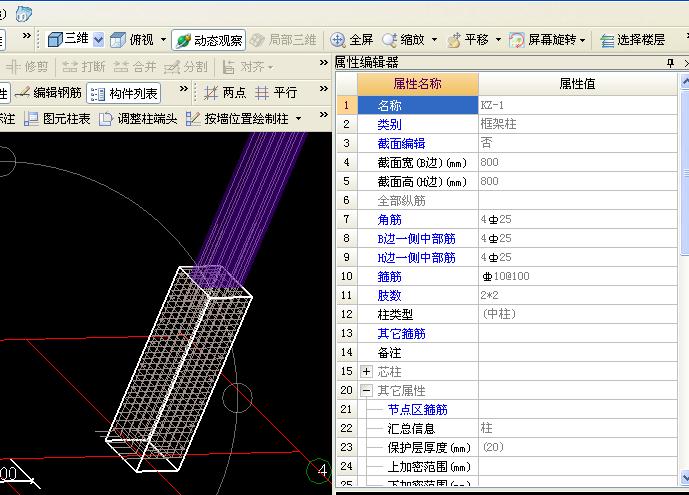Click the 选择楼层 select floor button

click(x=632, y=40)
